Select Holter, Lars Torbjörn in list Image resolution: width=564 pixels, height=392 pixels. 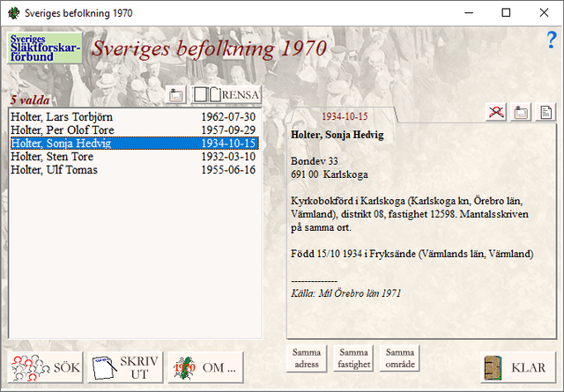134,117
